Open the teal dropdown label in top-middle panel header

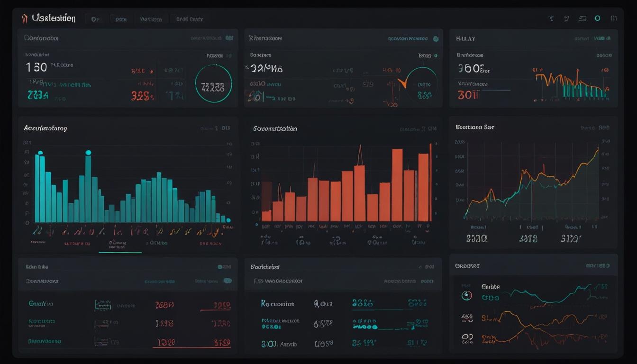(x=408, y=38)
